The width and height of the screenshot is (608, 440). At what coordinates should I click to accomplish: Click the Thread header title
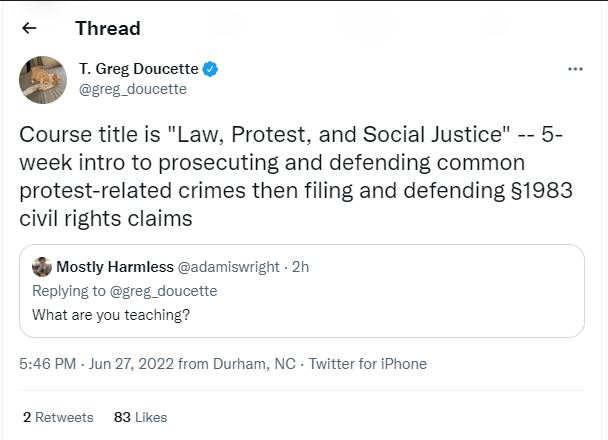(108, 28)
